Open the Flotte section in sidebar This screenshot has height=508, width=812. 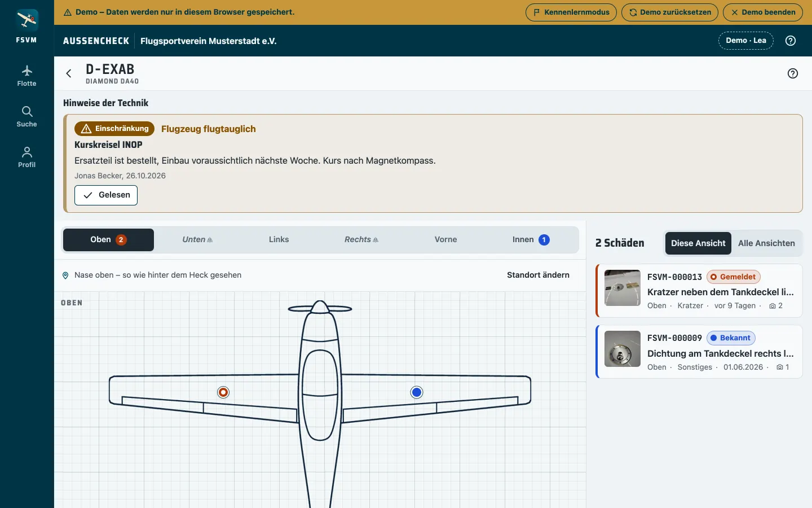pos(27,76)
